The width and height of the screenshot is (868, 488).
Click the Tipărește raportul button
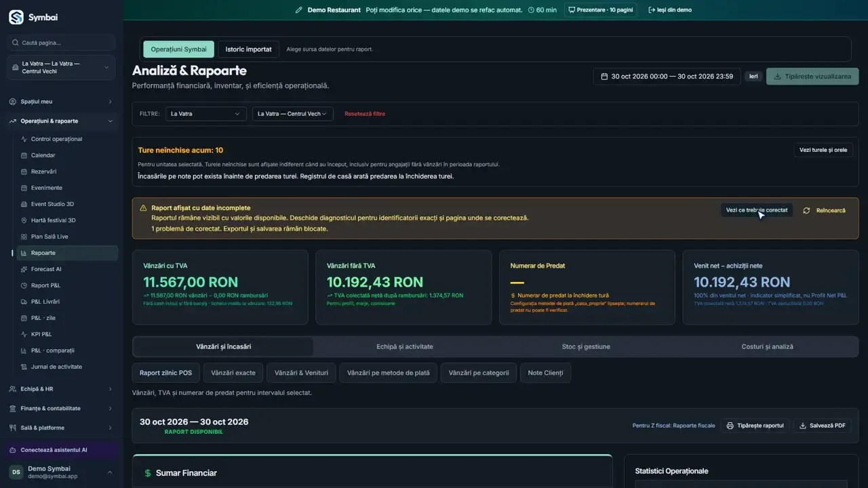[755, 426]
